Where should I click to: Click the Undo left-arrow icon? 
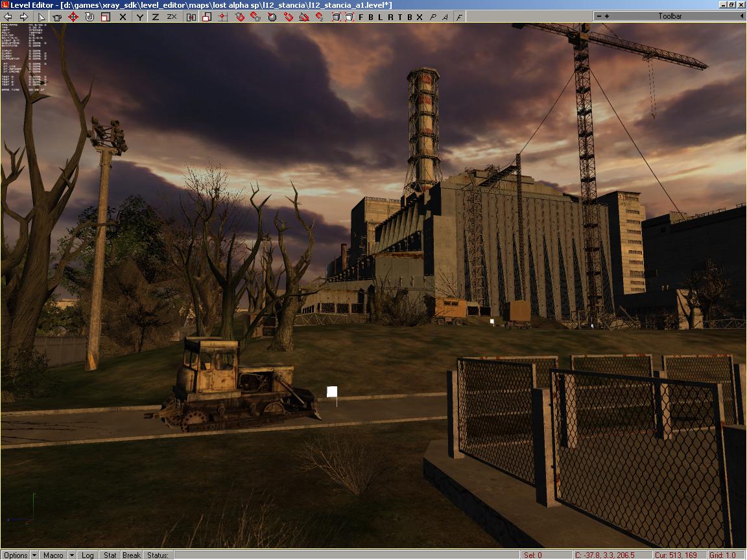8,17
